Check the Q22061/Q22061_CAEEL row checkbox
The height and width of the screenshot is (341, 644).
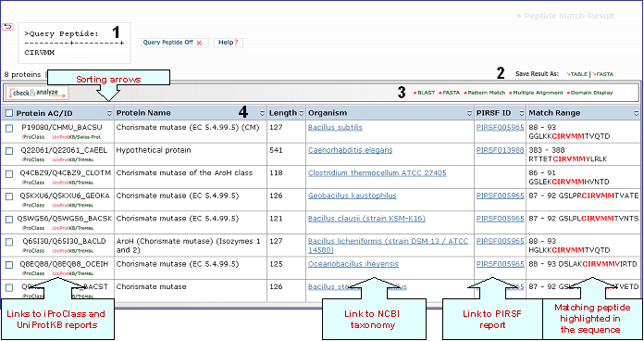click(9, 151)
